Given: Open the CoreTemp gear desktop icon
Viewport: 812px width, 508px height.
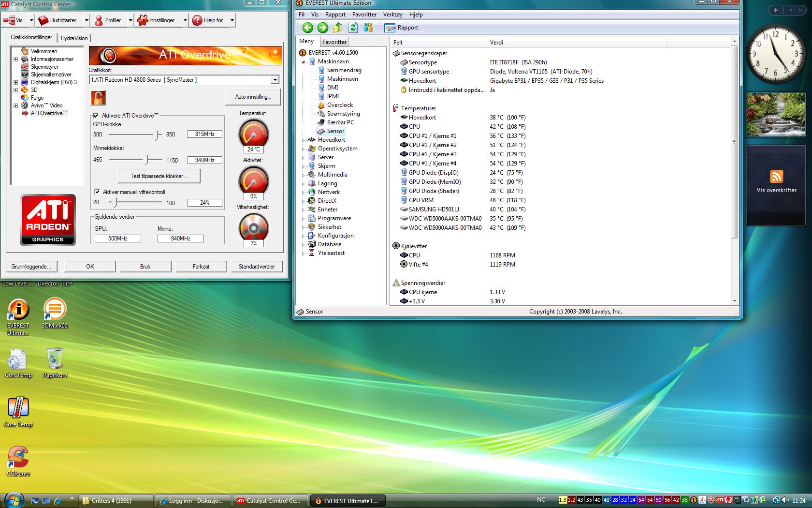Looking at the screenshot, I should [18, 363].
